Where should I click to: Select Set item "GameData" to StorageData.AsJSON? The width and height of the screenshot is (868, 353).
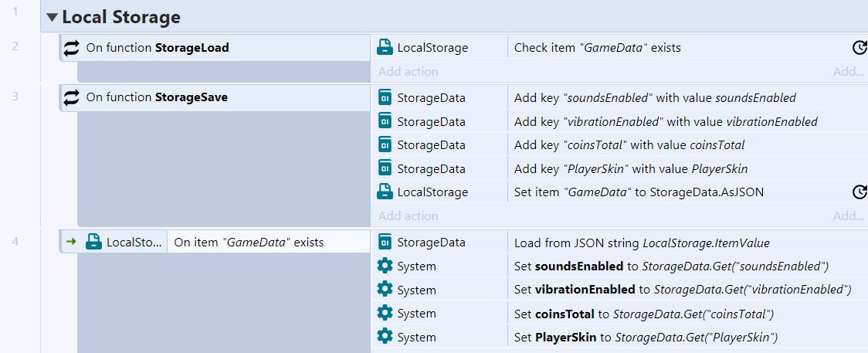[x=639, y=192]
